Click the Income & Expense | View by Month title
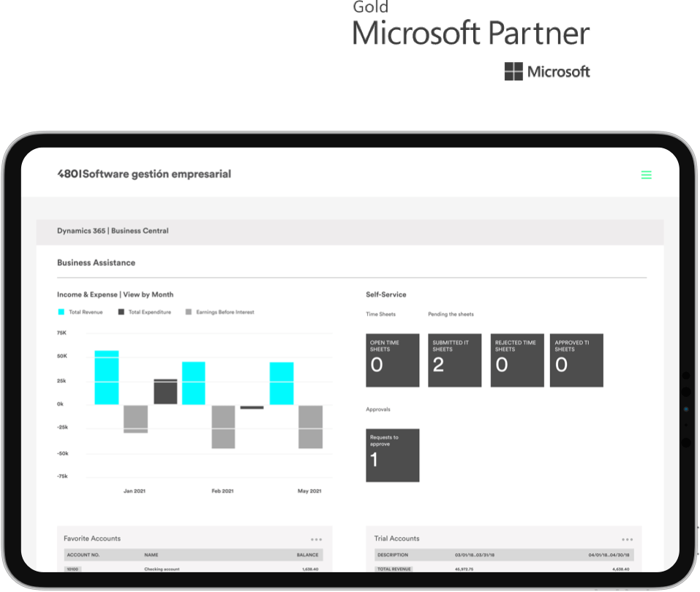The height and width of the screenshot is (592, 700). click(115, 295)
